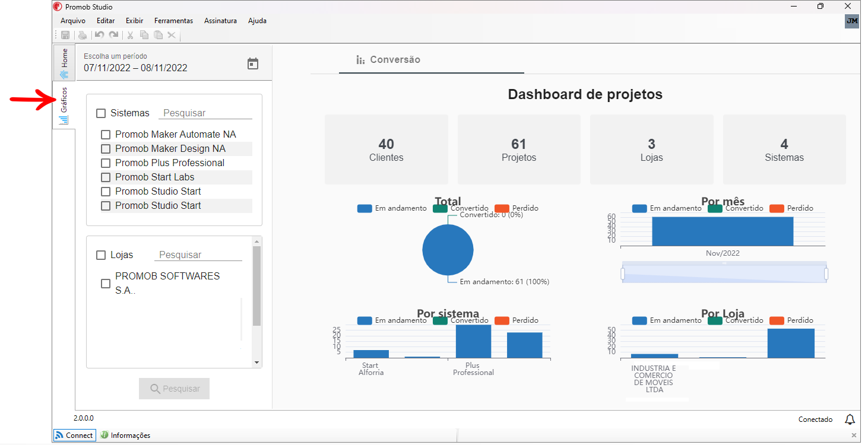
Task: Click the Redo arrow icon
Action: [113, 35]
